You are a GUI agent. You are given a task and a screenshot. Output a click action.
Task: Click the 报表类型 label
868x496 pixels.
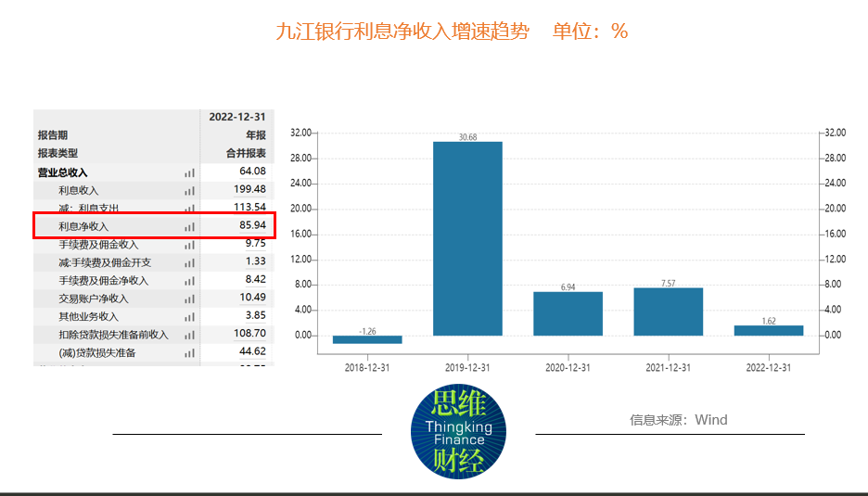pos(57,153)
